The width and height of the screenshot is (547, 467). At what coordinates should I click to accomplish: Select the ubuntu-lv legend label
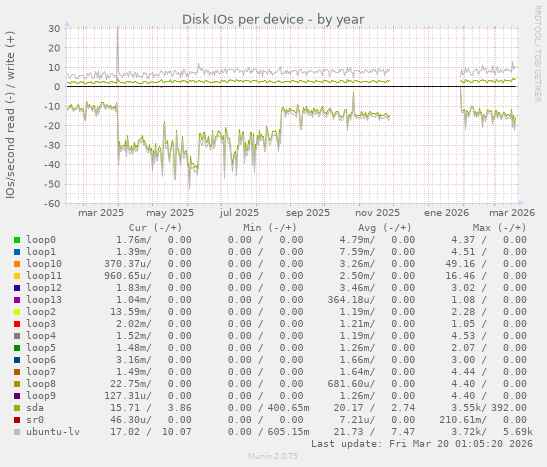(53, 432)
